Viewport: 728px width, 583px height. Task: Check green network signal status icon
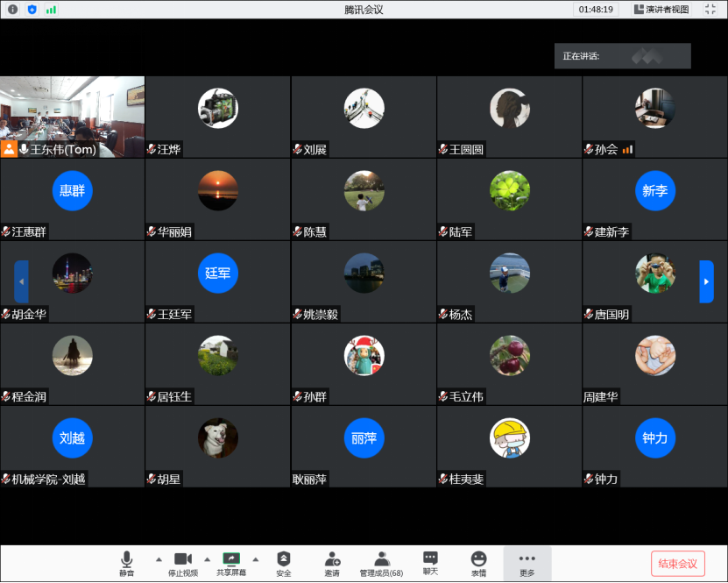[x=51, y=10]
